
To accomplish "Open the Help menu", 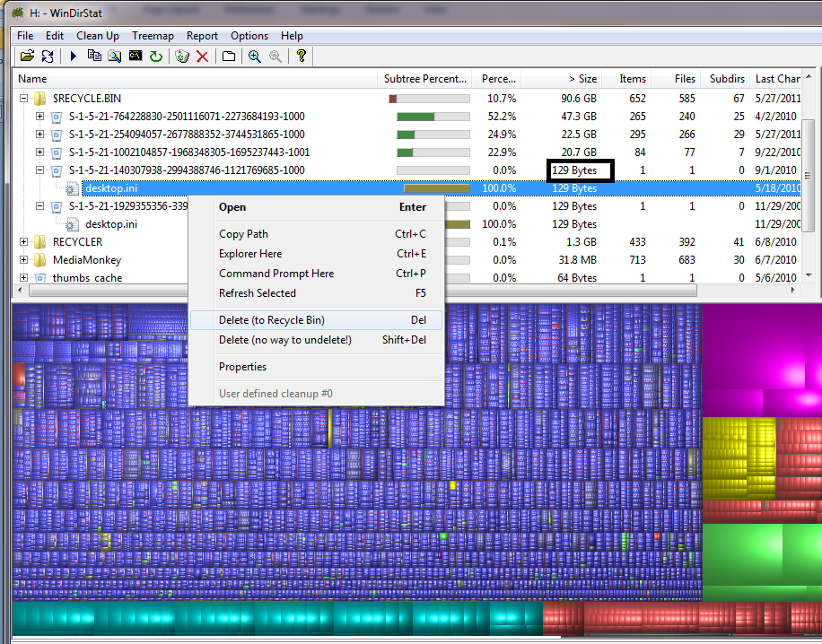I will (292, 36).
